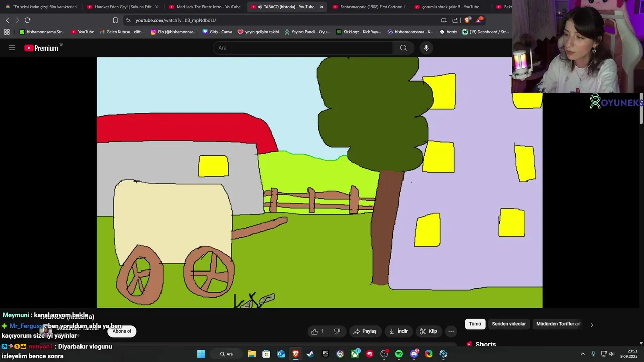Image resolution: width=644 pixels, height=362 pixels.
Task: Open the clock showing 23:51
Action: tap(629, 354)
